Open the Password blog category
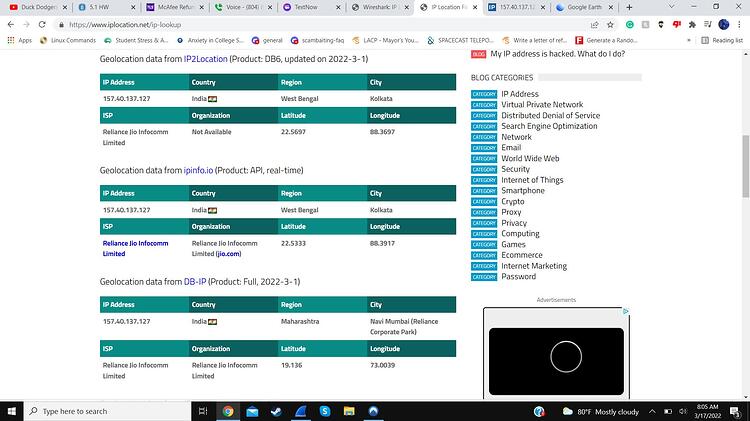The width and height of the screenshot is (750, 421). pos(518,277)
